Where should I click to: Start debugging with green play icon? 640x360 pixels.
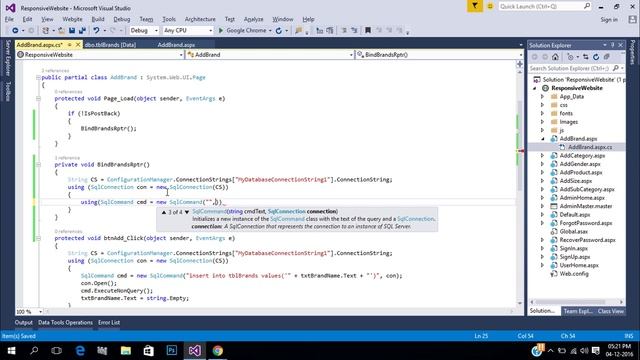(221, 31)
